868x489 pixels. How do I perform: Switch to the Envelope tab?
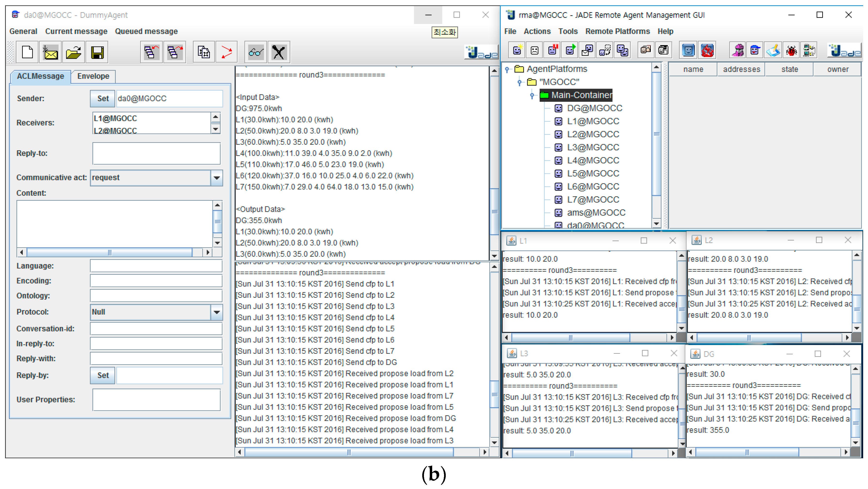pyautogui.click(x=93, y=76)
